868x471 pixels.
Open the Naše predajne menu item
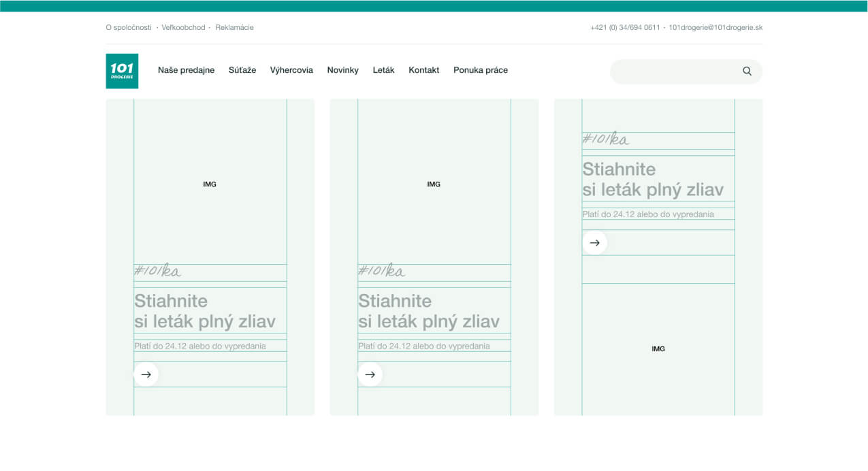[186, 70]
